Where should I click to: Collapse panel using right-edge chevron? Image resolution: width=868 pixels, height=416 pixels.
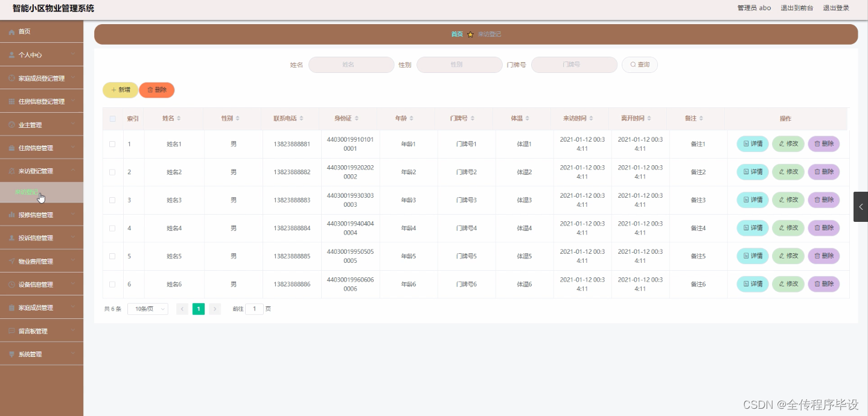pyautogui.click(x=860, y=207)
